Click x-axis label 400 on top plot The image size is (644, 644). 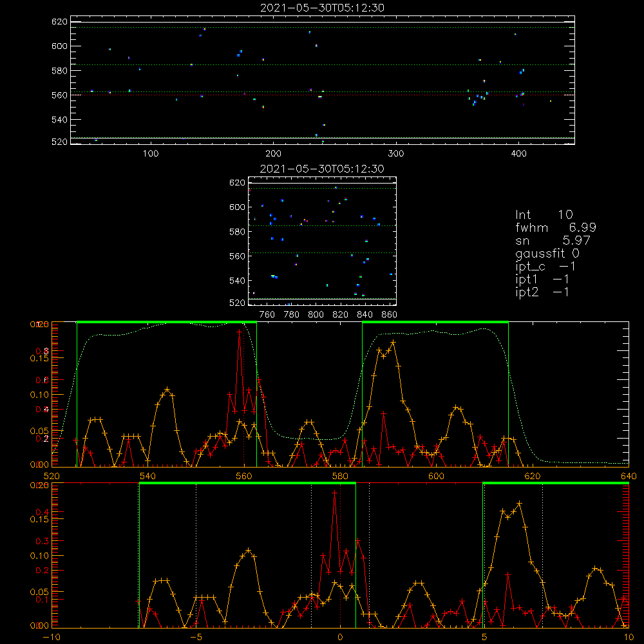(x=518, y=154)
